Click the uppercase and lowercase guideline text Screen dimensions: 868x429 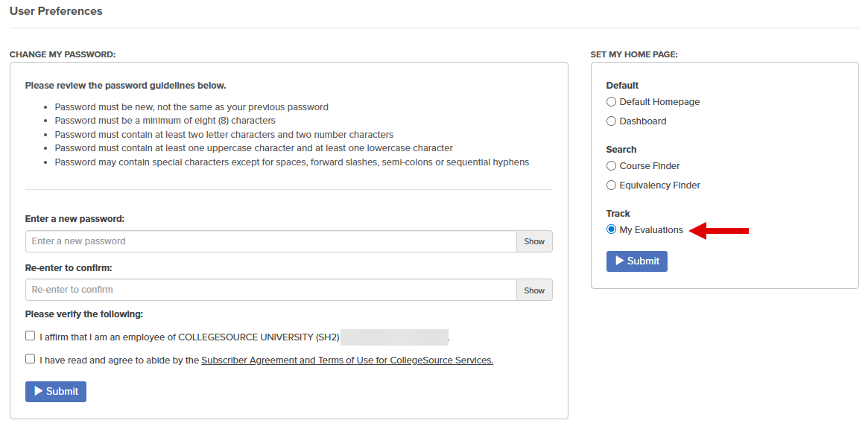coord(253,148)
